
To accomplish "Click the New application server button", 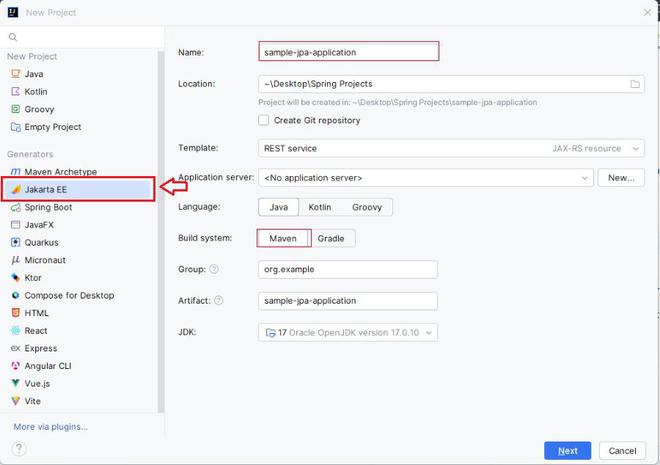I will (x=620, y=178).
